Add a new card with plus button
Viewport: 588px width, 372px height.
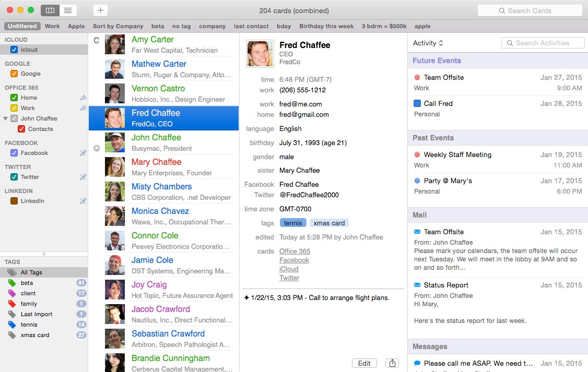point(100,10)
